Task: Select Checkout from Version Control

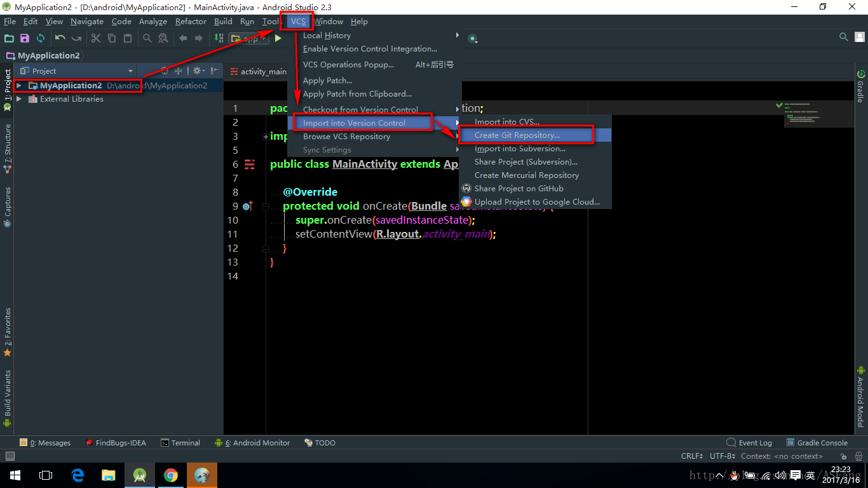Action: point(374,110)
